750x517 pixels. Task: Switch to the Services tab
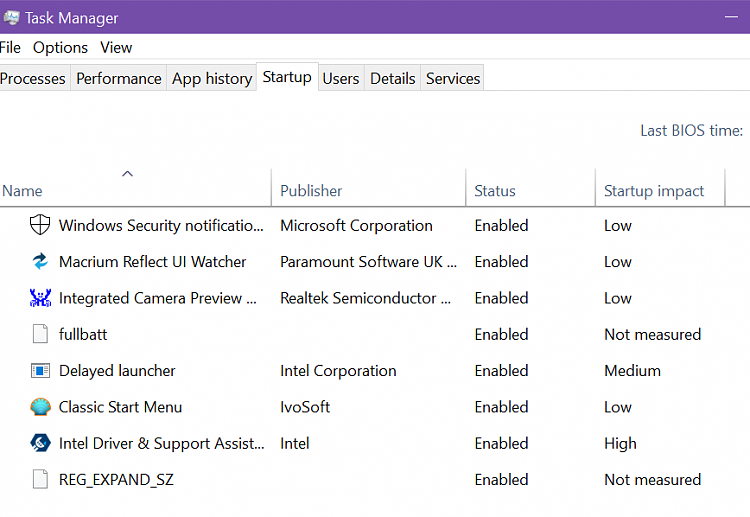click(x=452, y=78)
